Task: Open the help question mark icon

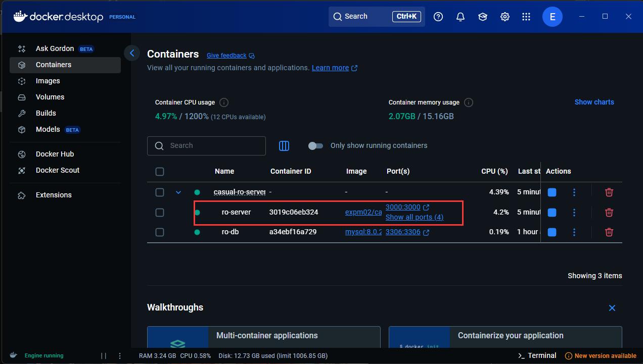Action: pyautogui.click(x=438, y=17)
